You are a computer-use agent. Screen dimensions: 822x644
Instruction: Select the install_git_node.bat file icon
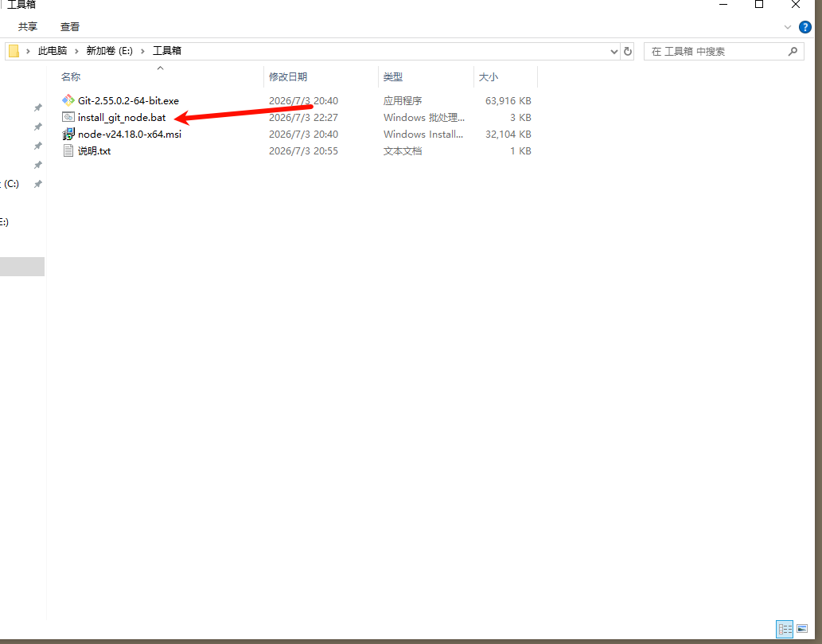click(x=68, y=117)
